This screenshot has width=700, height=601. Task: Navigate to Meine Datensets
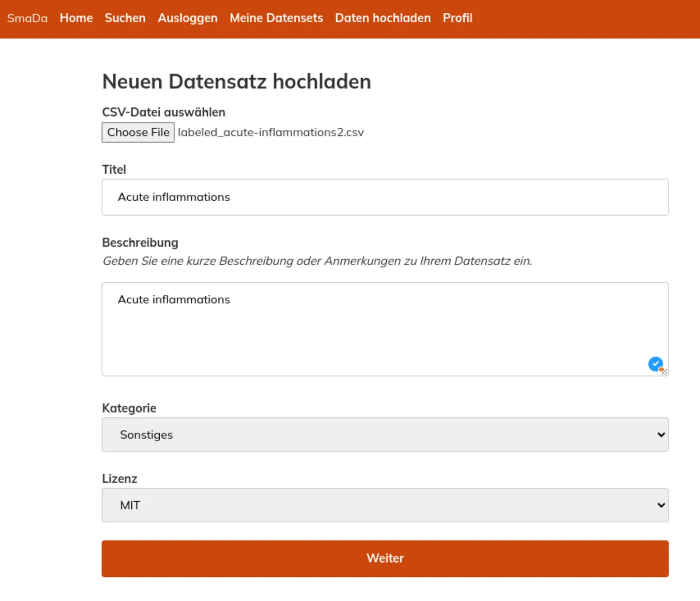276,18
